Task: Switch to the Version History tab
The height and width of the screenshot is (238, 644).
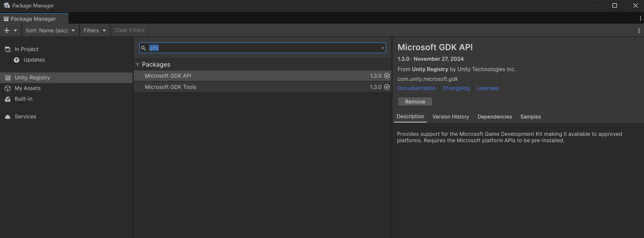Action: point(451,117)
